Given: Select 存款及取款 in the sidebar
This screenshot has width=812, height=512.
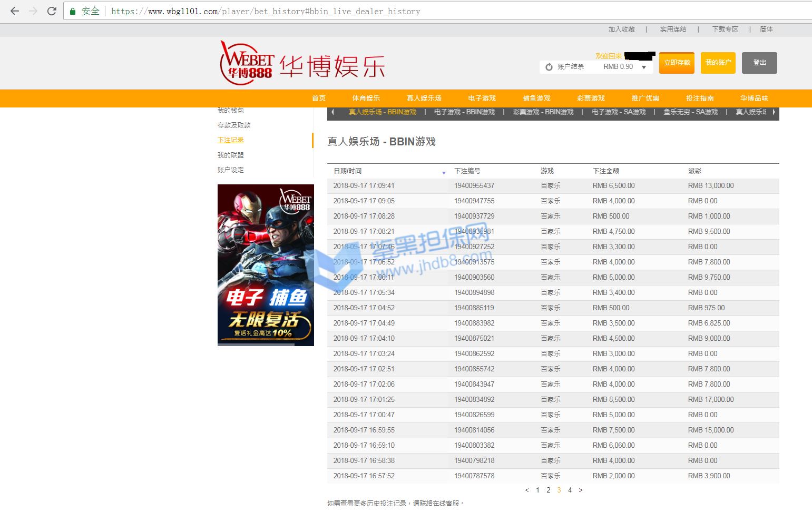Looking at the screenshot, I should 234,125.
